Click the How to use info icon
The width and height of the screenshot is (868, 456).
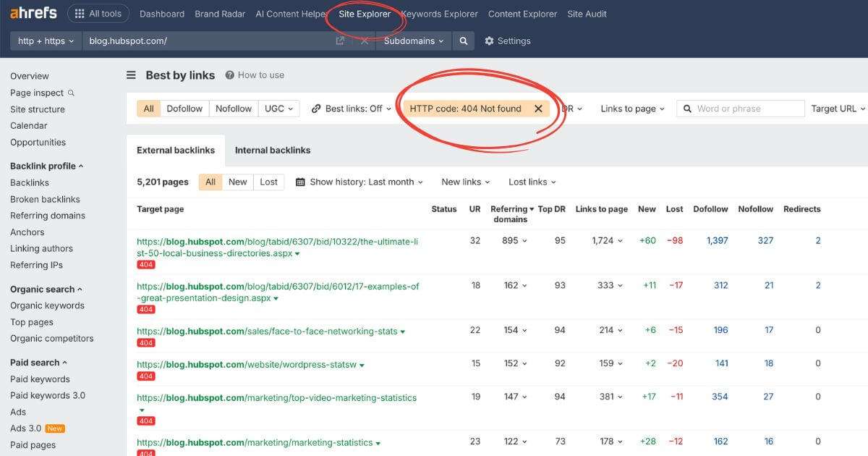pyautogui.click(x=230, y=75)
